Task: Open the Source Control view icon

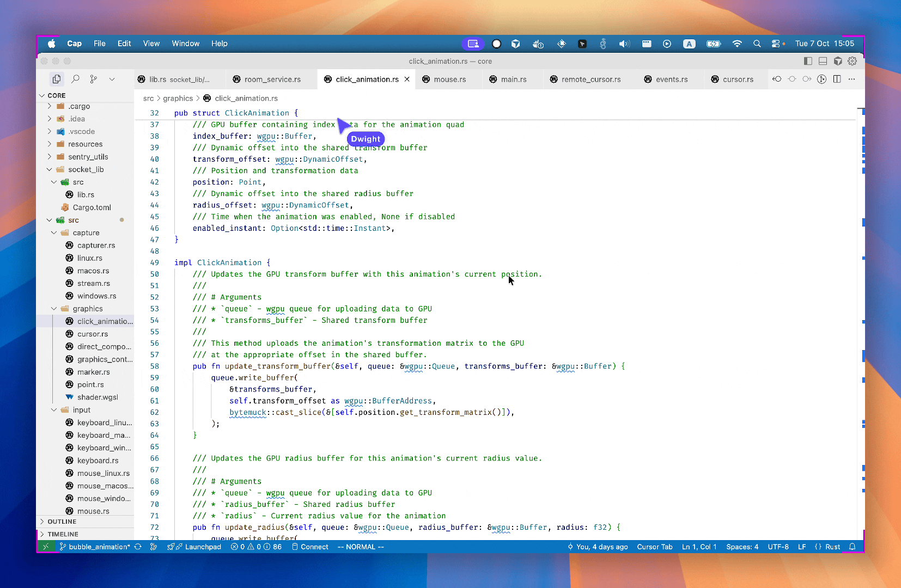Action: (x=94, y=79)
